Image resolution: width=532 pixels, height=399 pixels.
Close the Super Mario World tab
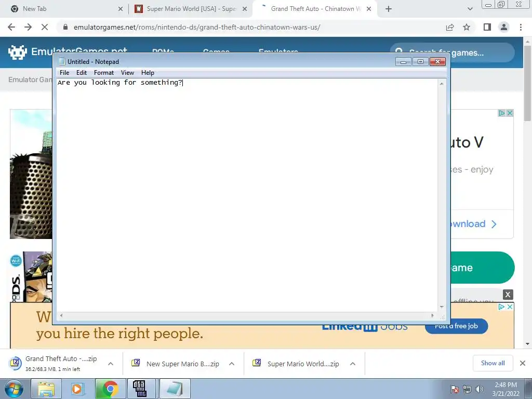(245, 9)
